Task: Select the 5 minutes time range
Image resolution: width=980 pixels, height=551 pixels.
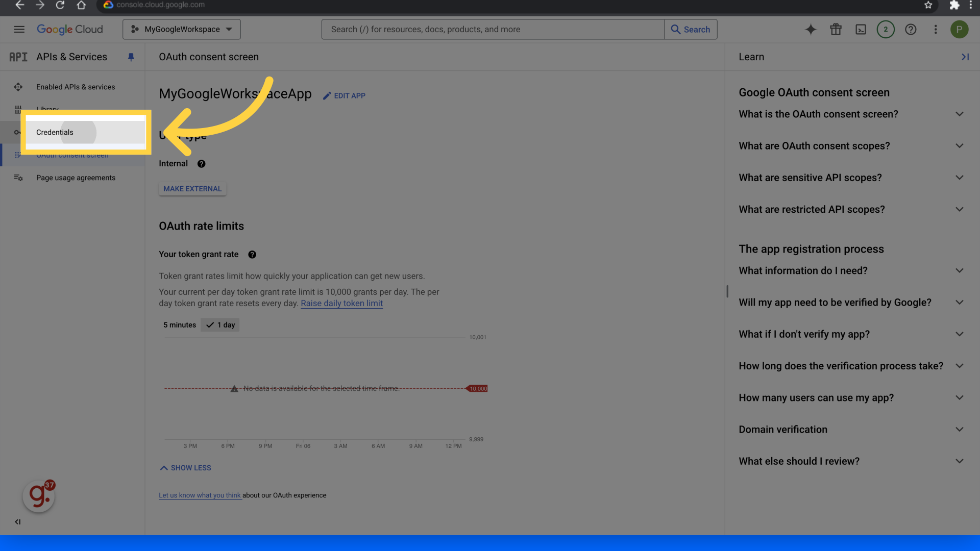Action: [x=180, y=325]
